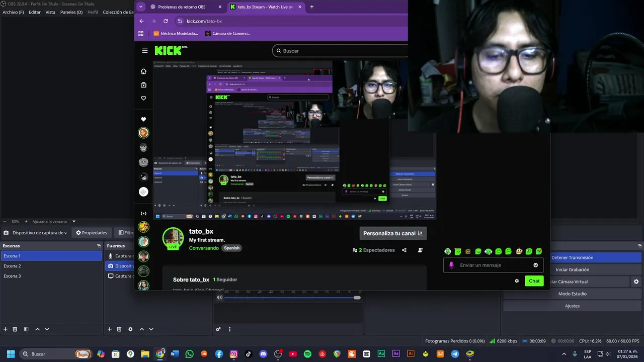Open virtual camera settings gear
Viewport: 644px width, 362px height.
pyautogui.click(x=636, y=282)
